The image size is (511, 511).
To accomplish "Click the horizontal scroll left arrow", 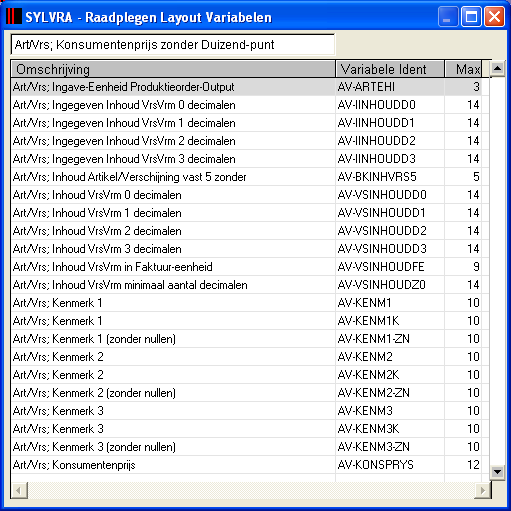I will [19, 490].
